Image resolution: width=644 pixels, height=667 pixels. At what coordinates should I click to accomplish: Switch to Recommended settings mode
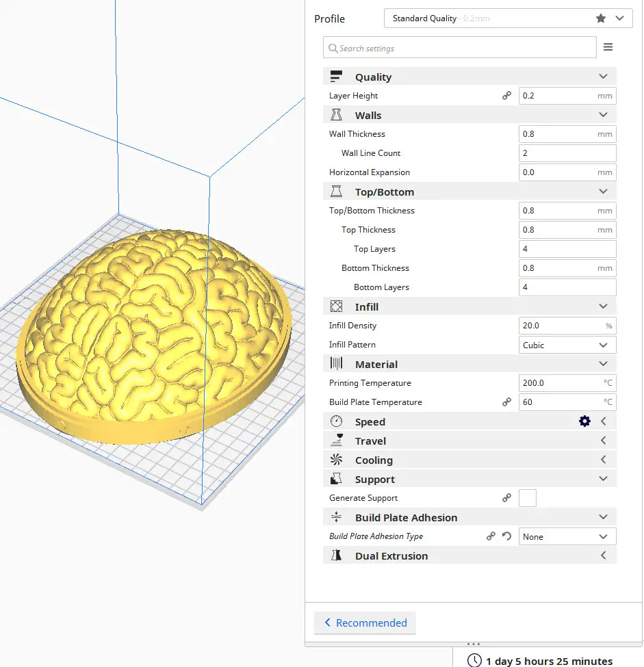(365, 623)
